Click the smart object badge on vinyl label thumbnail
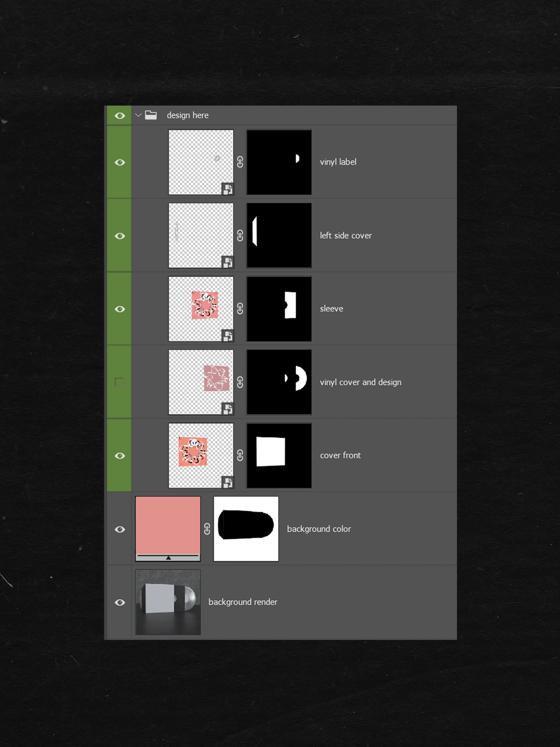This screenshot has width=560, height=747. coord(227,189)
